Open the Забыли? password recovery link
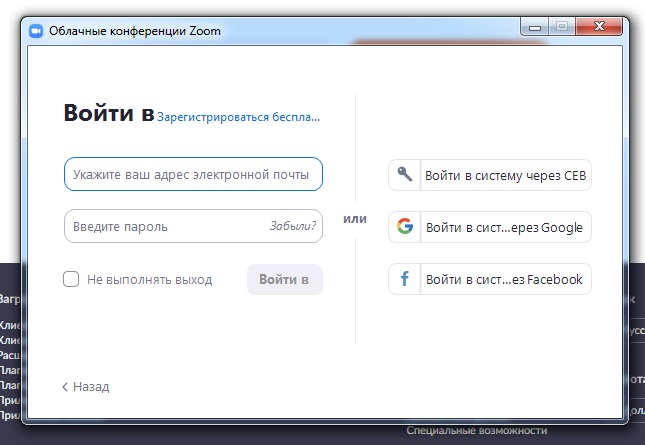The height and width of the screenshot is (445, 645). point(292,226)
